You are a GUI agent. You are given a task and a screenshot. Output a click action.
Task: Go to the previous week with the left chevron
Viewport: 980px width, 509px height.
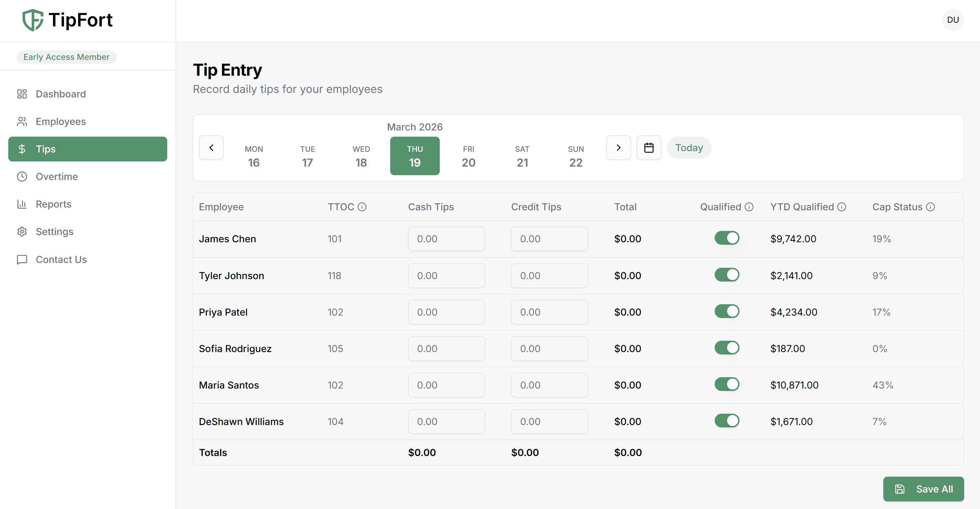coord(211,148)
